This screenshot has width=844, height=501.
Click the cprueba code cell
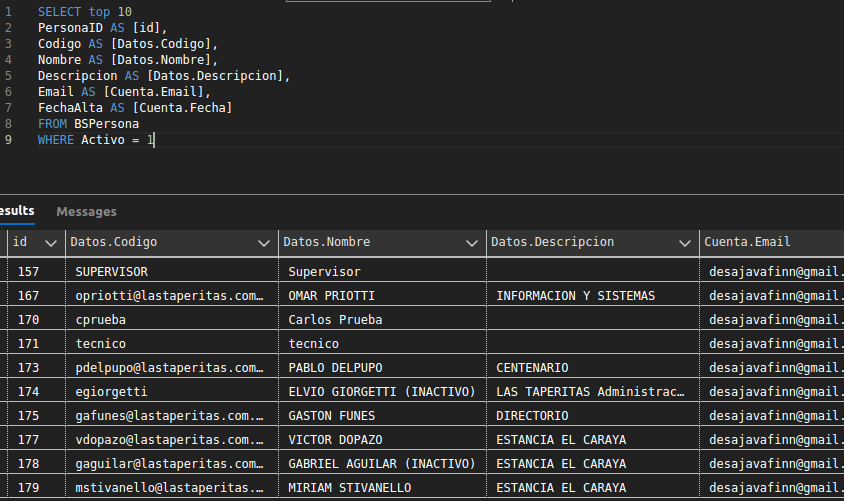click(100, 319)
